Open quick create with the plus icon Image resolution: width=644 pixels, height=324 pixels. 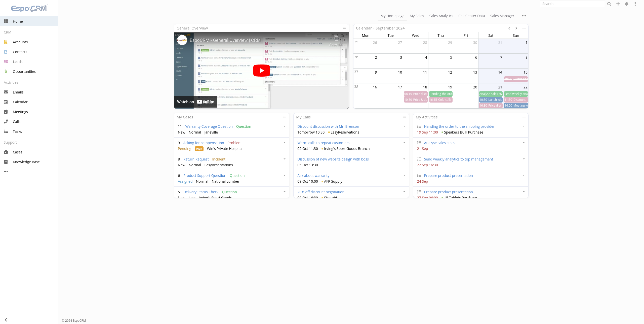pyautogui.click(x=618, y=4)
